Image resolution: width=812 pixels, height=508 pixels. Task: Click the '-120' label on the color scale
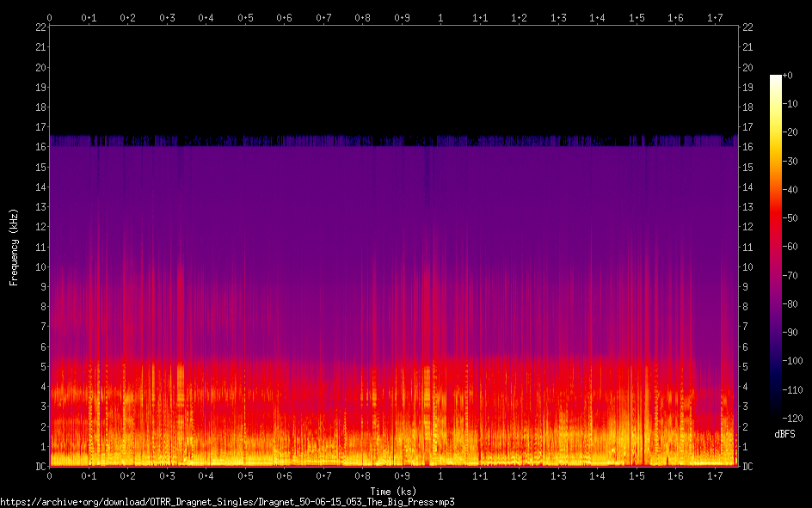coord(792,419)
